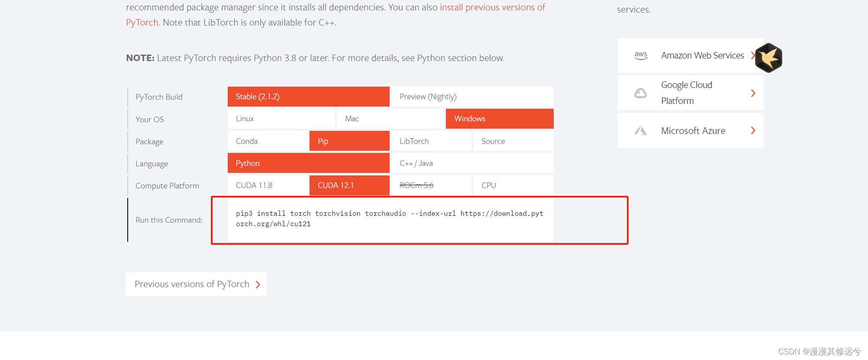The width and height of the screenshot is (868, 360).
Task: Click the Google Cloud logo icon
Action: click(641, 93)
